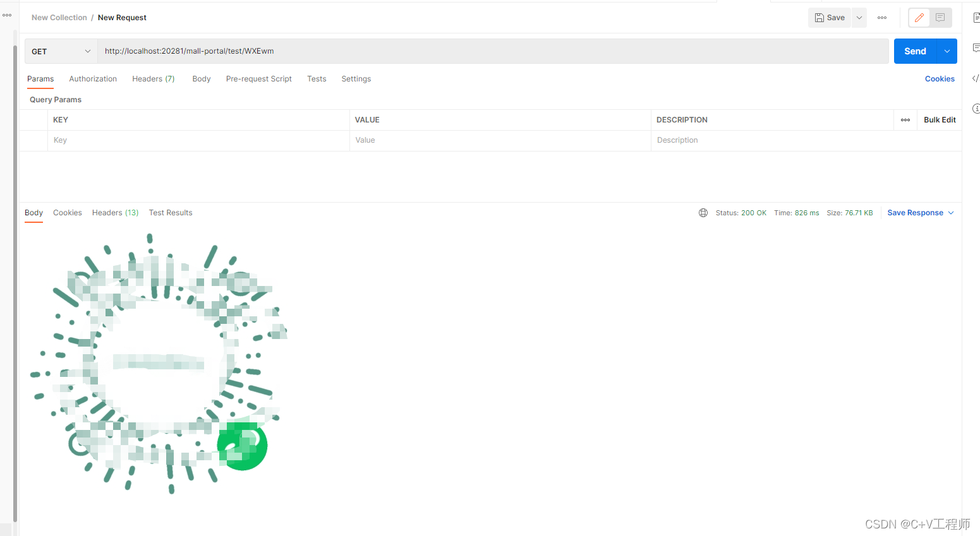980x536 pixels.
Task: View the response Headers (13) tab
Action: 116,213
